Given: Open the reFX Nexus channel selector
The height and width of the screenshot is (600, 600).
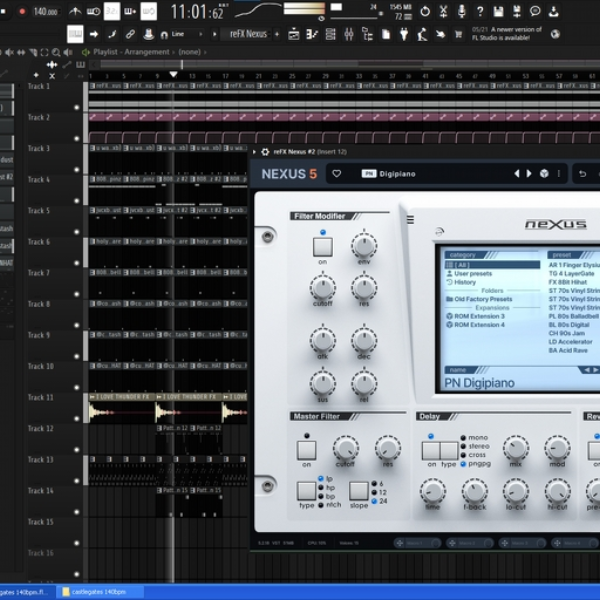Looking at the screenshot, I should coord(248,34).
